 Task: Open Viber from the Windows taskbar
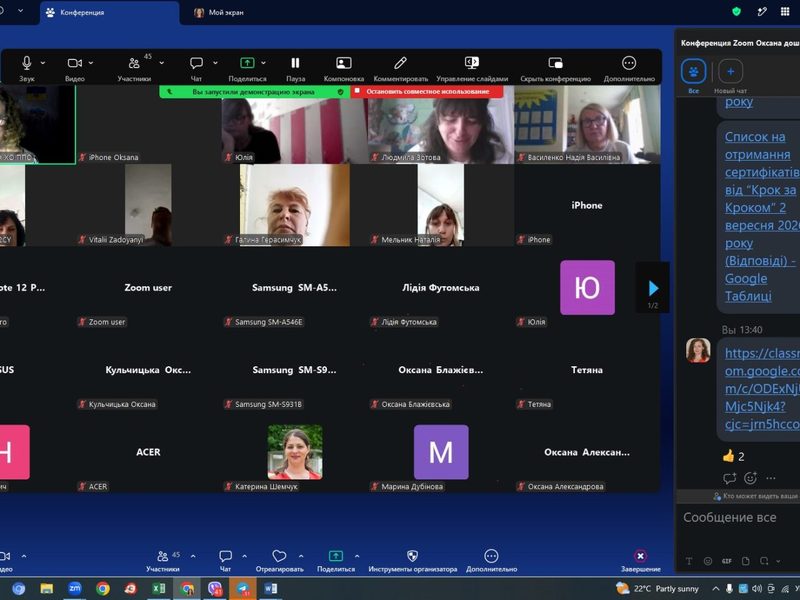(x=215, y=589)
